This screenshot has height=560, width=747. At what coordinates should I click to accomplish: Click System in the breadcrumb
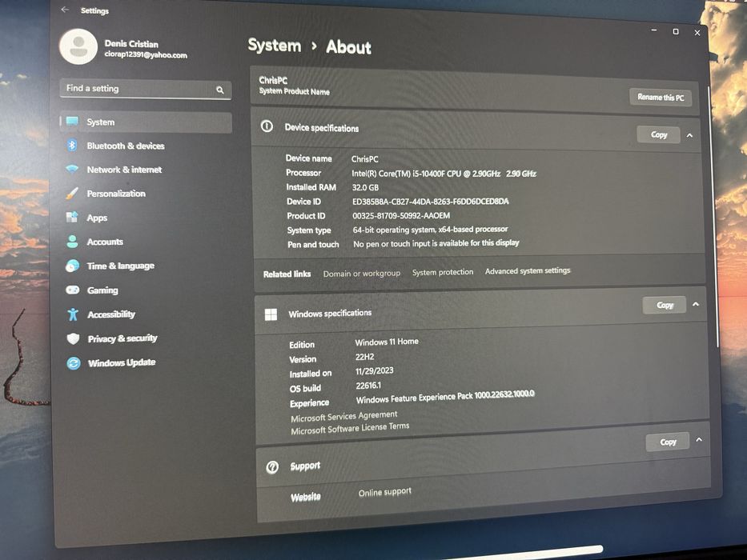275,46
